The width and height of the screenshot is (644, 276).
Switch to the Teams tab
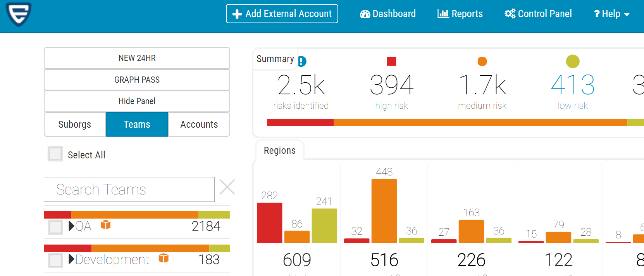[137, 124]
